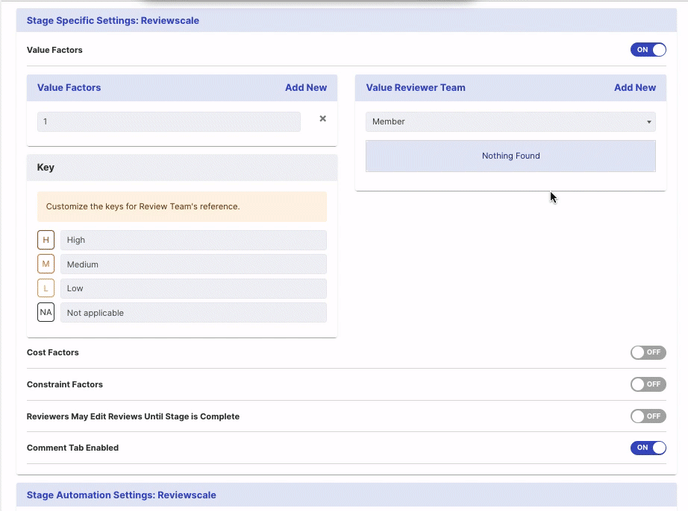
Task: Click the Not applicable key field
Action: point(193,313)
